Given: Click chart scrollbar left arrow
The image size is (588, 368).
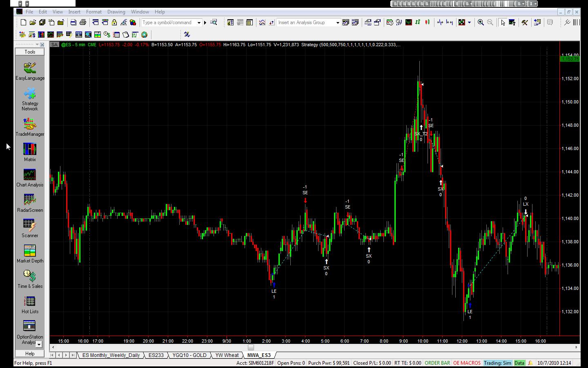Looking at the screenshot, I should (x=53, y=348).
